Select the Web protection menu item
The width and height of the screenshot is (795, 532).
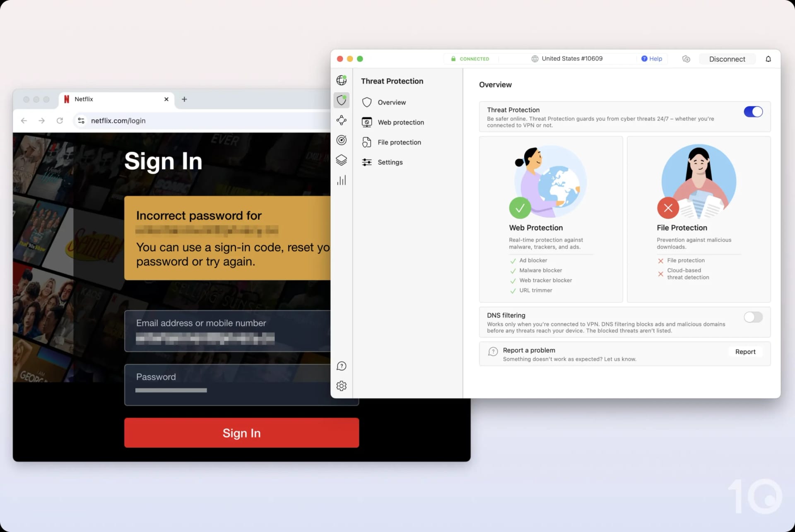tap(401, 122)
